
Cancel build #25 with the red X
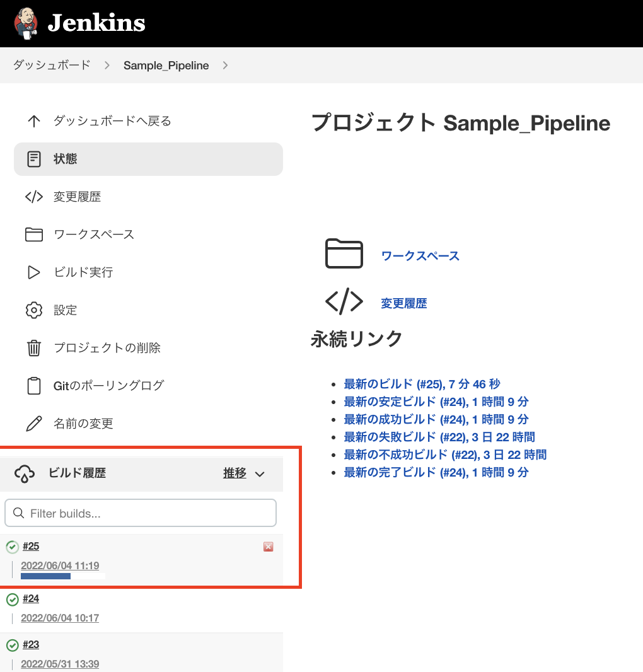269,547
